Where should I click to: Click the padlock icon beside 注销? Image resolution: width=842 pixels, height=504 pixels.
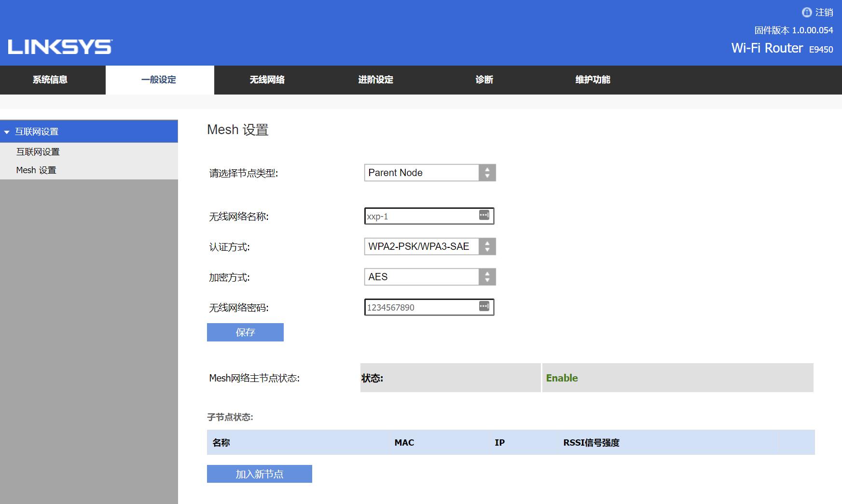pos(806,13)
